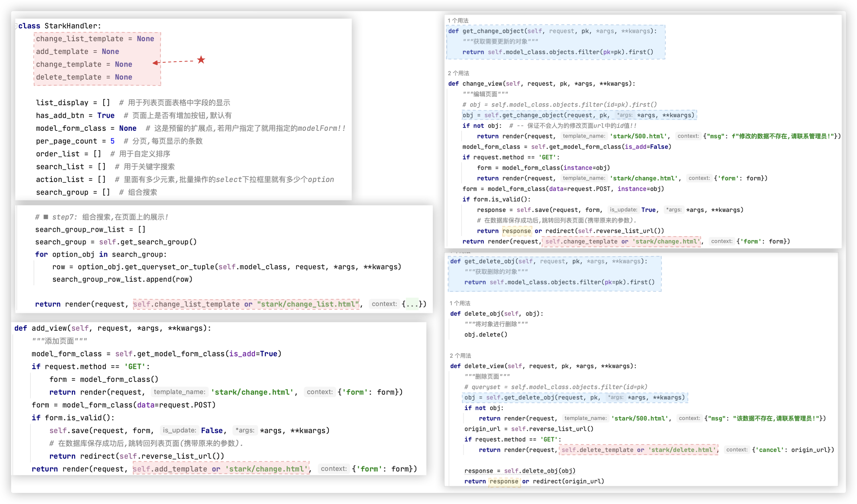Open the usages hint above delete_obj
This screenshot has width=857, height=504.
(460, 303)
